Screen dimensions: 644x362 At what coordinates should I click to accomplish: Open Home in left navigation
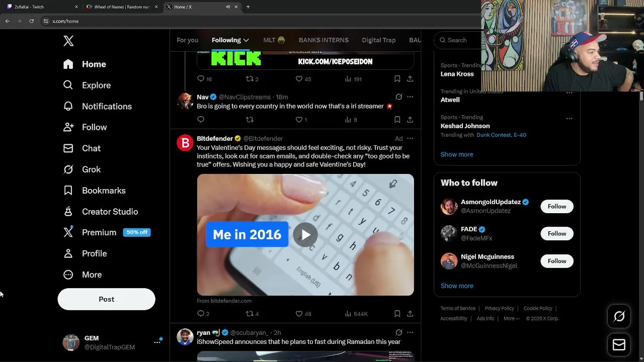(x=85, y=64)
